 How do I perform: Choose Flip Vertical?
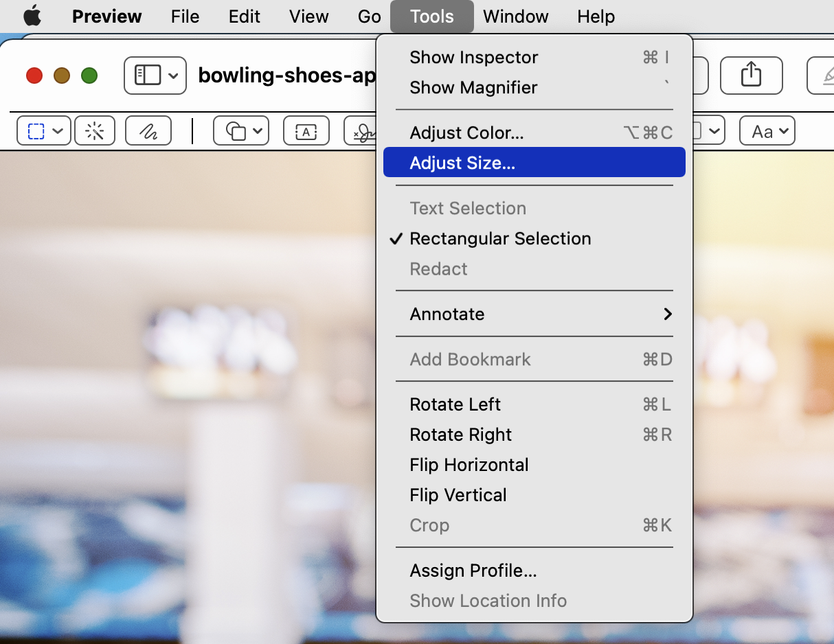point(534,495)
